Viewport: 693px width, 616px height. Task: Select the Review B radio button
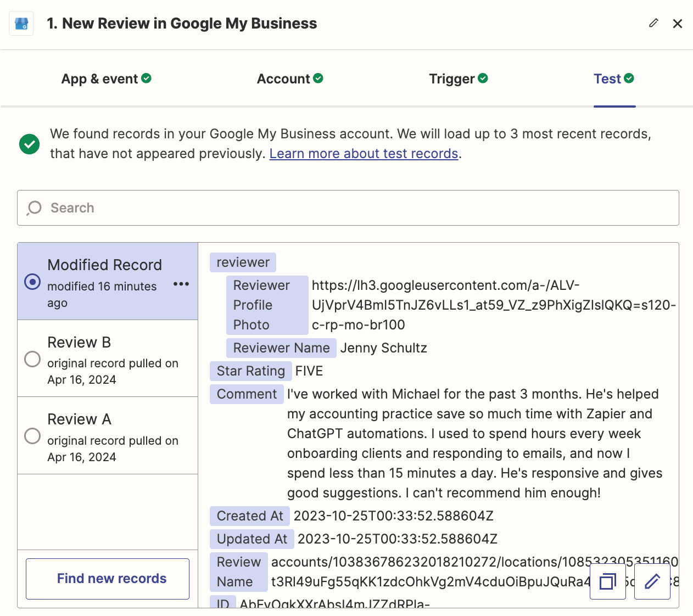pos(32,359)
